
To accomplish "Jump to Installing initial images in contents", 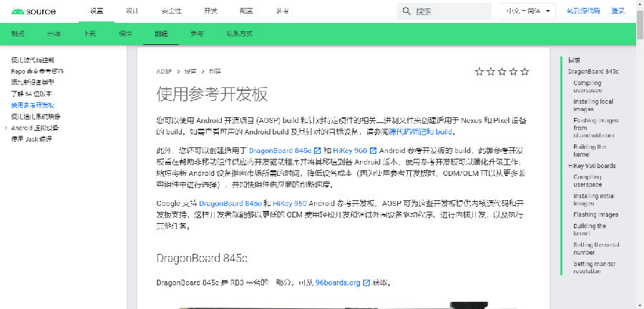I will click(594, 200).
